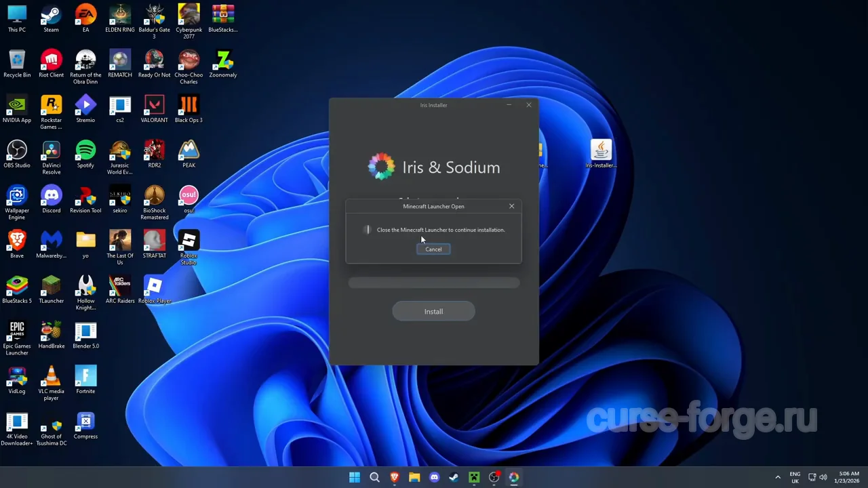The width and height of the screenshot is (868, 488).
Task: Select the Cyberpunk 2077 desktop shortcut
Action: pos(189,22)
